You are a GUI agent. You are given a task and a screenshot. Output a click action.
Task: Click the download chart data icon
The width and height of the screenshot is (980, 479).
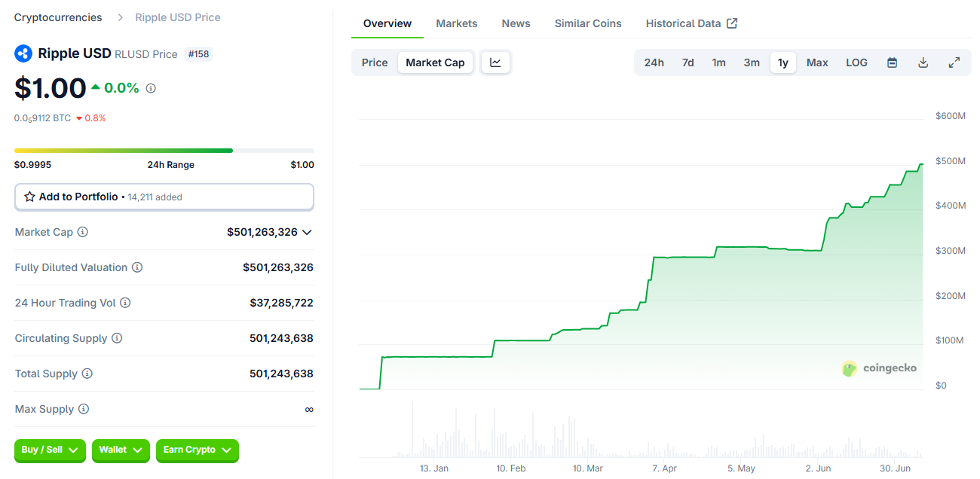coord(923,63)
